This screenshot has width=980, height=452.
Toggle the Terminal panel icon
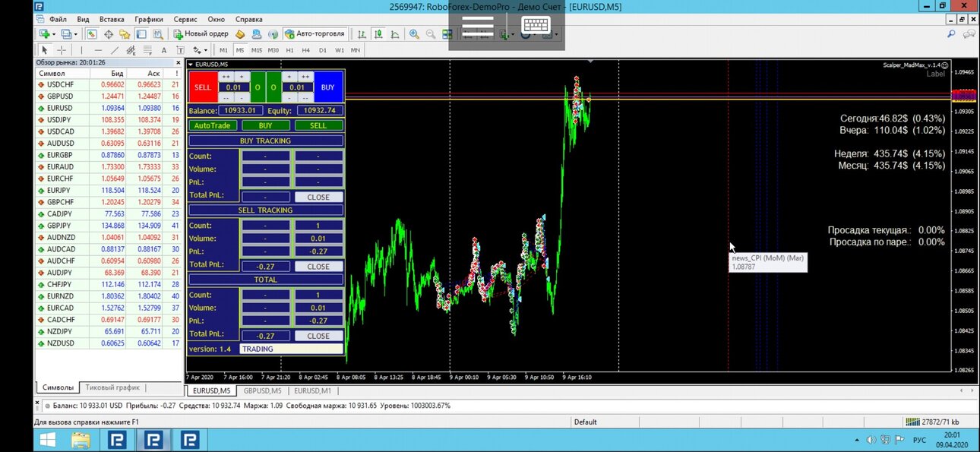pos(141,34)
